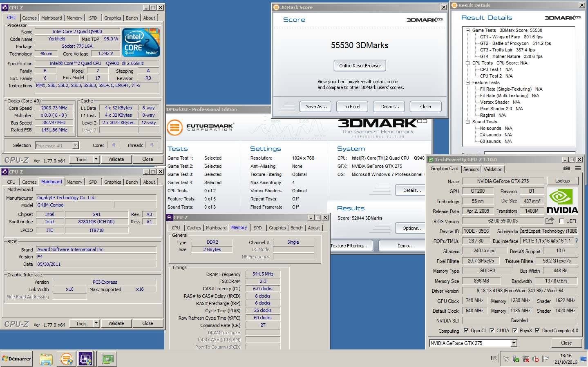Click the To Excel button
The width and height of the screenshot is (588, 367).
(x=352, y=107)
